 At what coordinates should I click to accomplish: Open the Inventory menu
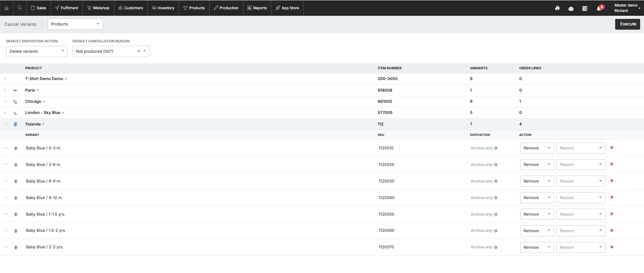[163, 8]
